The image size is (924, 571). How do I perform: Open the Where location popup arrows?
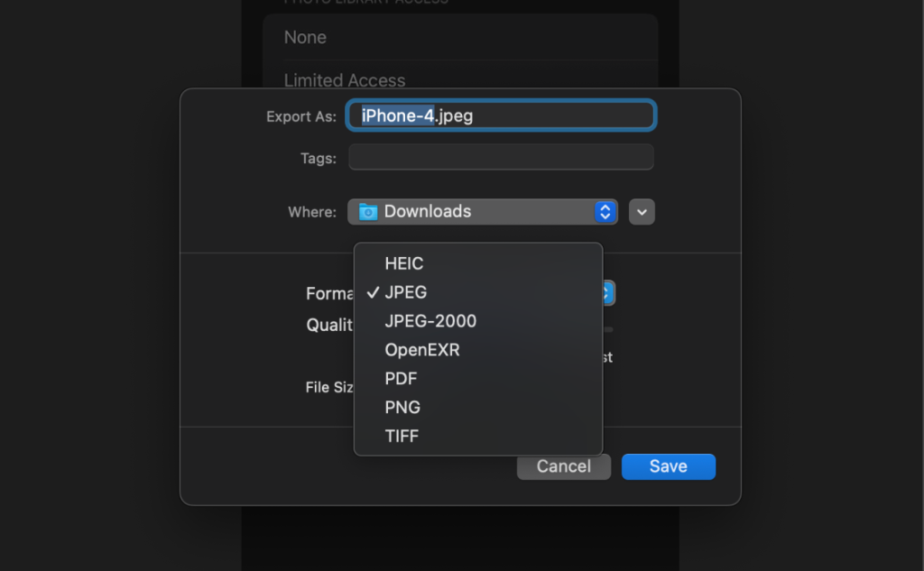605,212
